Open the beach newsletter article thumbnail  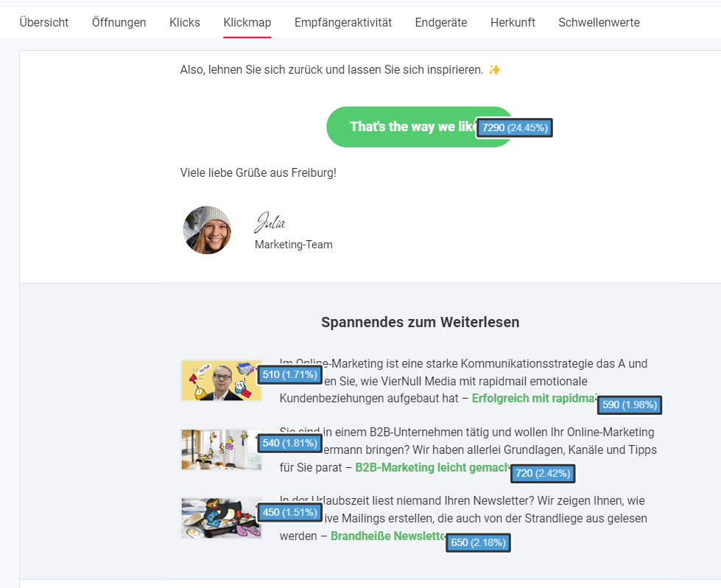[x=219, y=518]
